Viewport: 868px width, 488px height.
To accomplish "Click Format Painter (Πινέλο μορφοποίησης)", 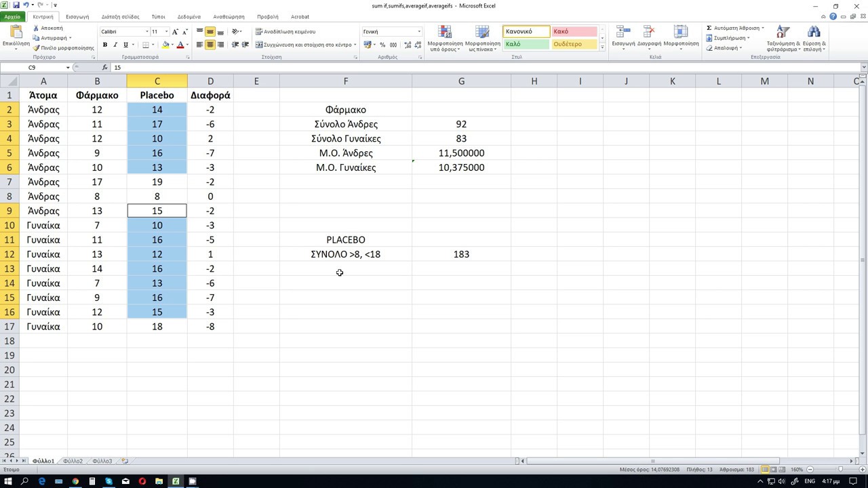I will (x=64, y=48).
